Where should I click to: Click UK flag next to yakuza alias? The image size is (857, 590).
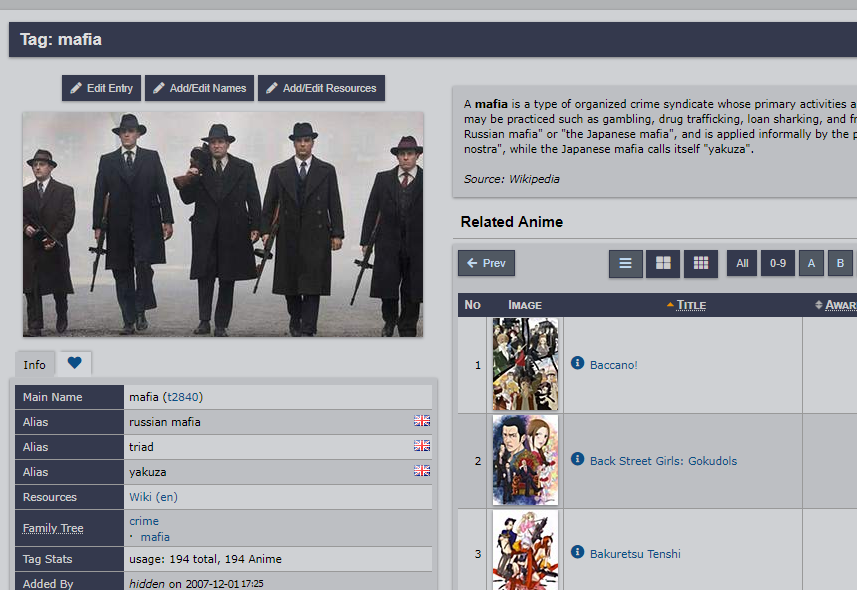(422, 471)
